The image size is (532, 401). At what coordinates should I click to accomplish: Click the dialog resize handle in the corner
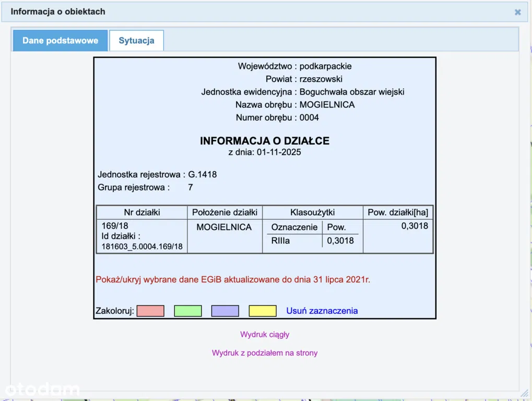tap(524, 393)
